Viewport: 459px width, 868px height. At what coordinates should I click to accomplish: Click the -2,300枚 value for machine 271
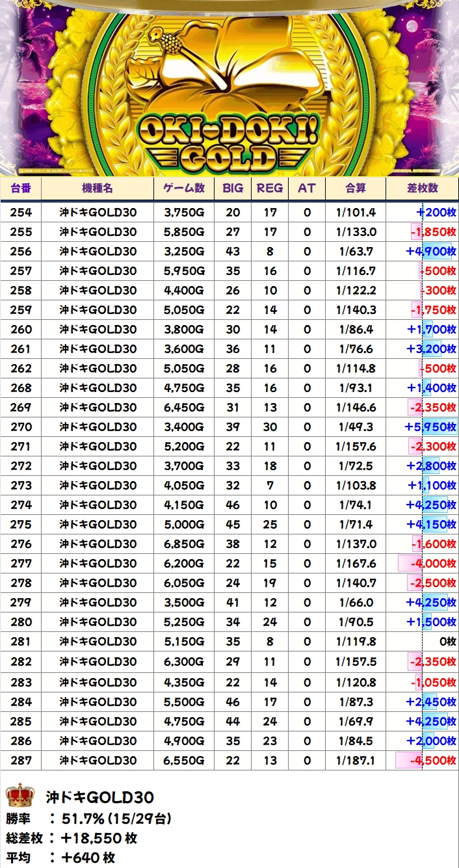433,446
